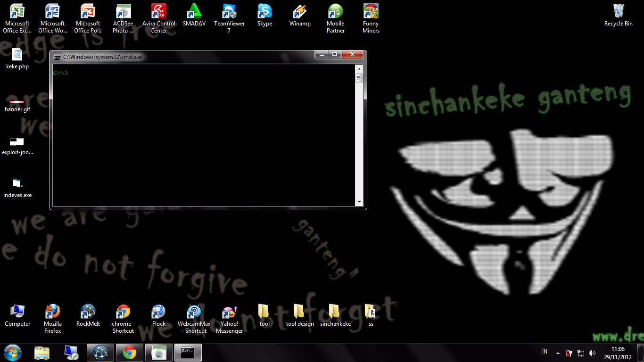644x362 pixels.
Task: Open Microsoft Office Excel desktop shortcut
Action: click(17, 18)
